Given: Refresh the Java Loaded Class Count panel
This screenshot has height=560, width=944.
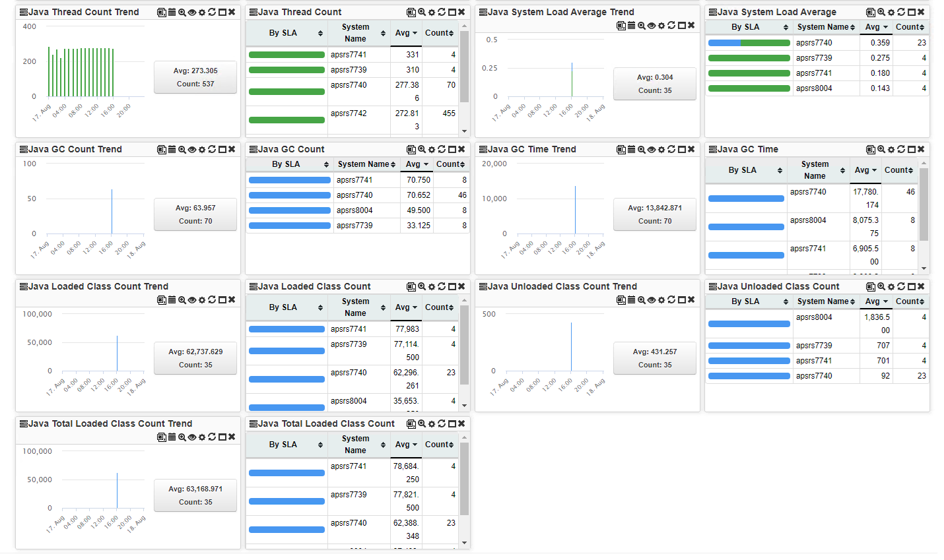Looking at the screenshot, I should [442, 287].
